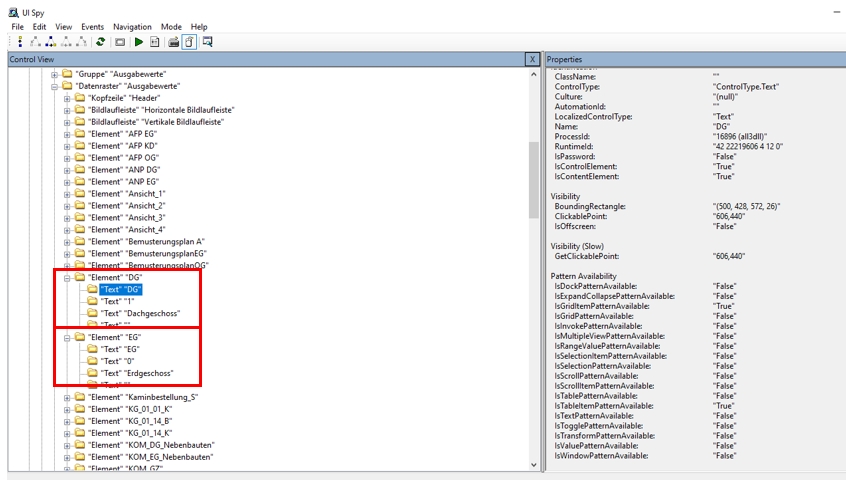This screenshot has height=480, width=846.
Task: Click the rectangle icon after refresh button
Action: (119, 42)
